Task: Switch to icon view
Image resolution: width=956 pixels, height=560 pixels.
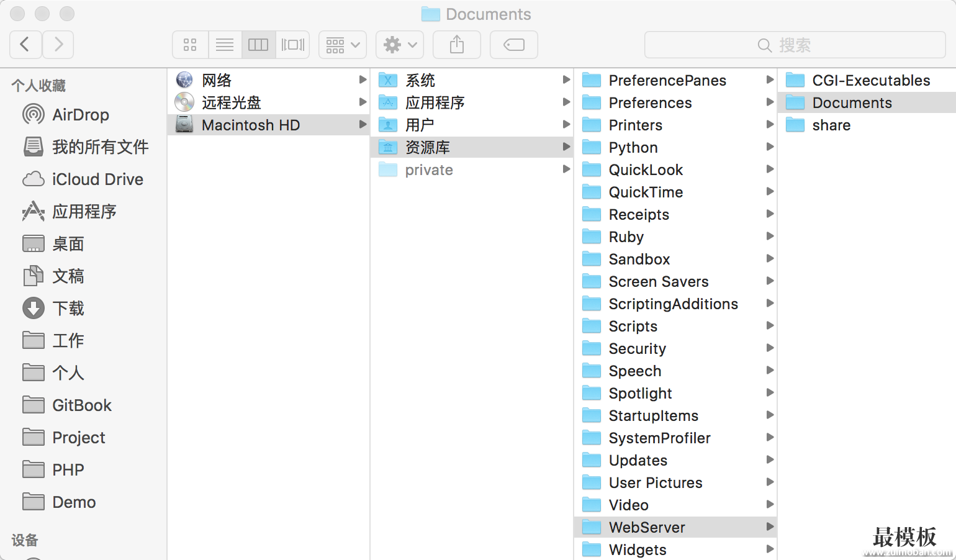Action: pyautogui.click(x=191, y=45)
